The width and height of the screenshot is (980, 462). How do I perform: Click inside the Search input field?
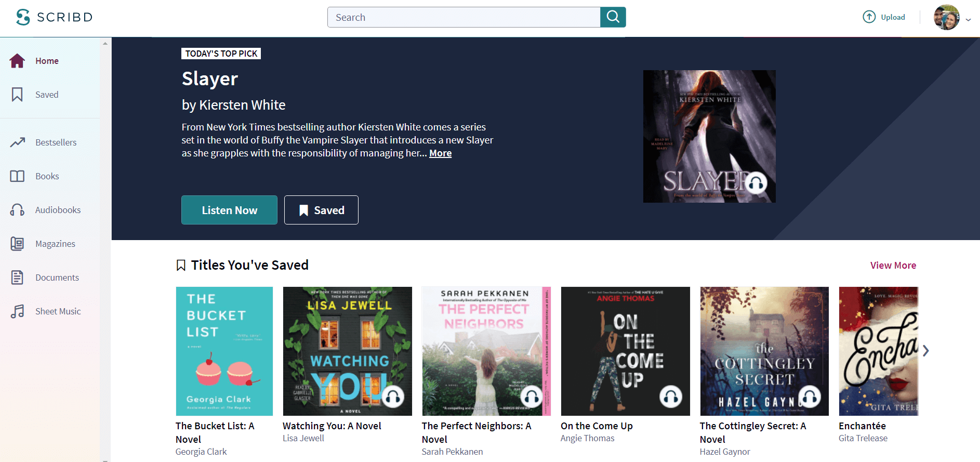[x=464, y=17]
